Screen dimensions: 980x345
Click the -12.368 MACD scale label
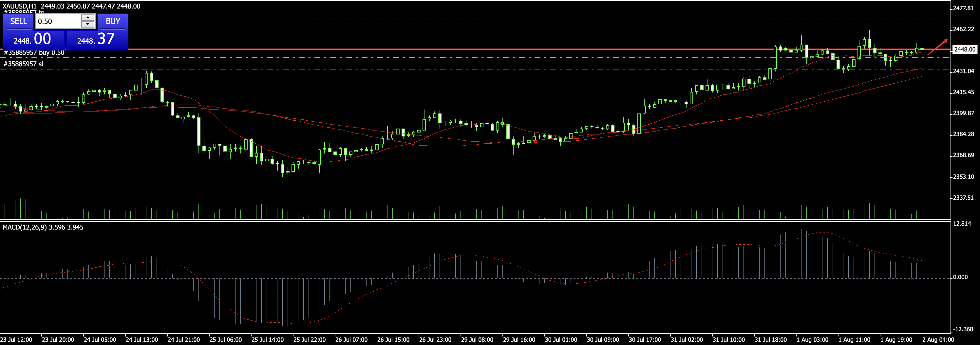click(963, 329)
